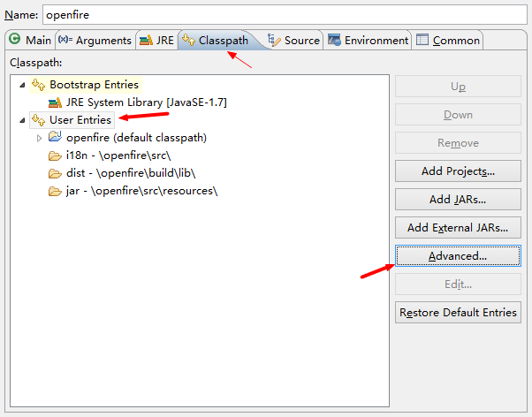The height and width of the screenshot is (417, 532).
Task: Click the Arguments tab (x)= icon
Action: pyautogui.click(x=65, y=40)
